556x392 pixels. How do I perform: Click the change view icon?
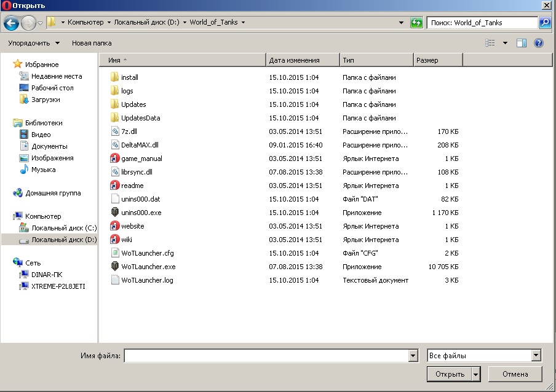490,43
